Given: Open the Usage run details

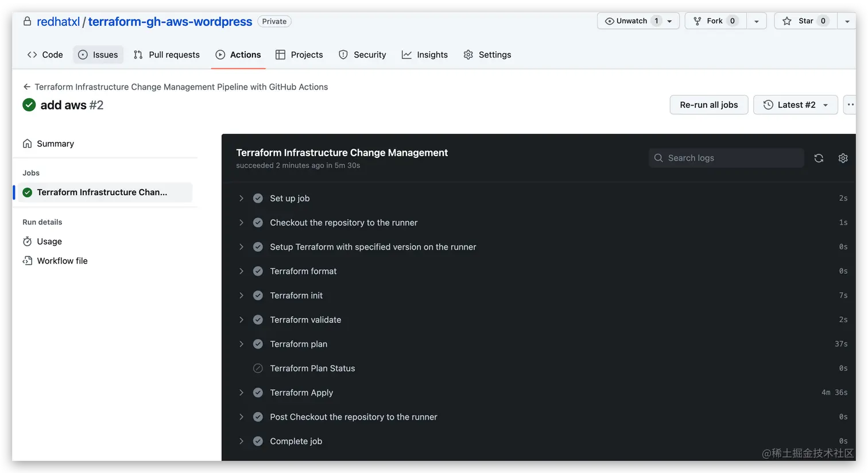Looking at the screenshot, I should [49, 242].
